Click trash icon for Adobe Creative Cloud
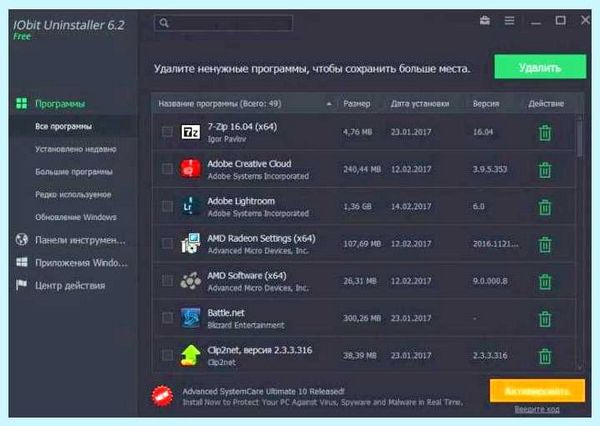This screenshot has width=600, height=426. point(545,170)
